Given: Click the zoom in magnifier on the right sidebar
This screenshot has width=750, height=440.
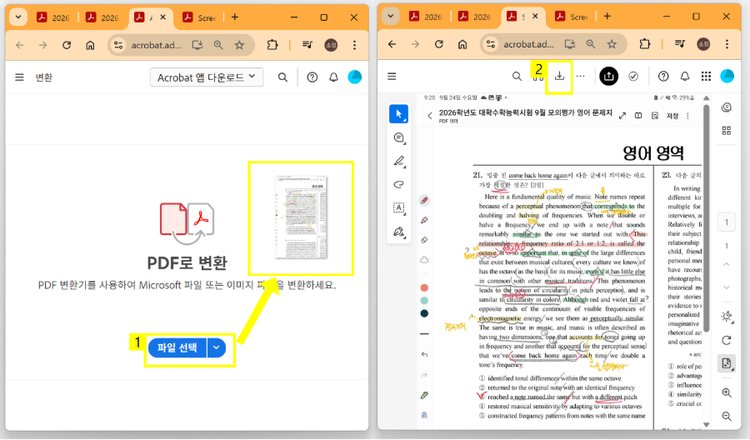Looking at the screenshot, I should tap(726, 393).
